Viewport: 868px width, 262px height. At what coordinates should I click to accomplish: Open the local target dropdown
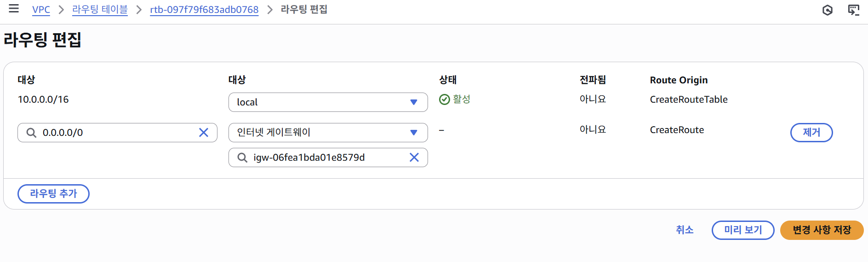pos(328,102)
